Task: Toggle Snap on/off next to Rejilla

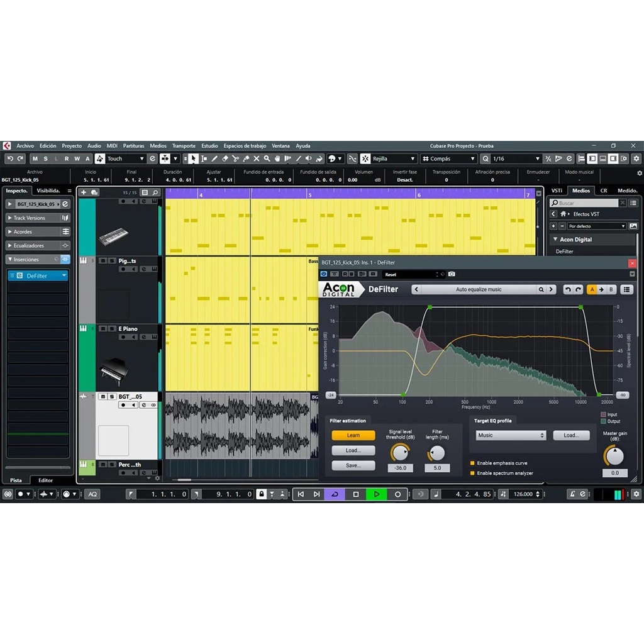Action: pyautogui.click(x=365, y=158)
